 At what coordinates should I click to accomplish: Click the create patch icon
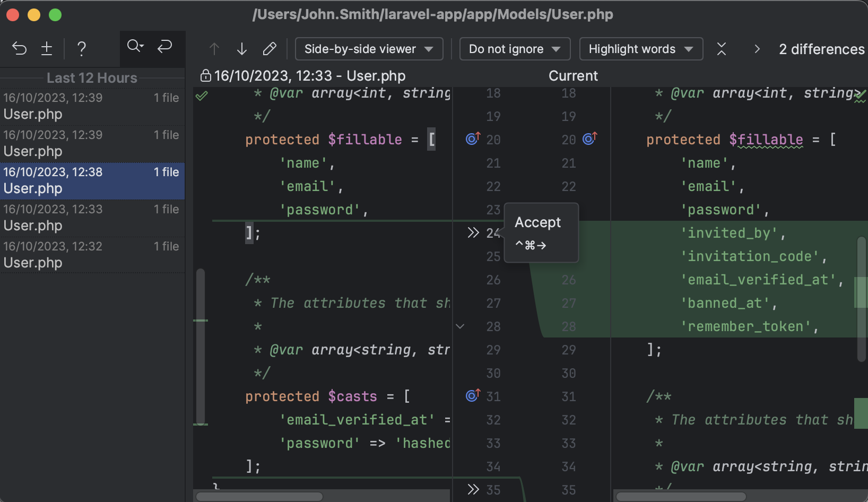point(47,48)
